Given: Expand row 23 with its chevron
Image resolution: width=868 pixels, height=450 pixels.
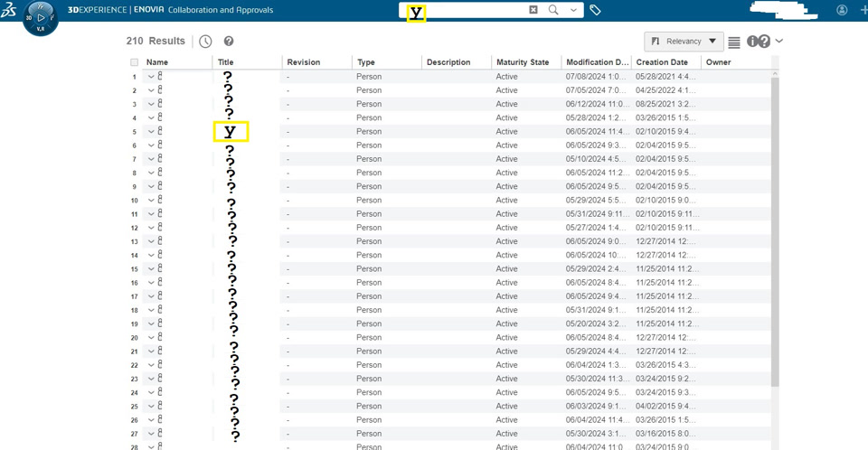Looking at the screenshot, I should [151, 380].
